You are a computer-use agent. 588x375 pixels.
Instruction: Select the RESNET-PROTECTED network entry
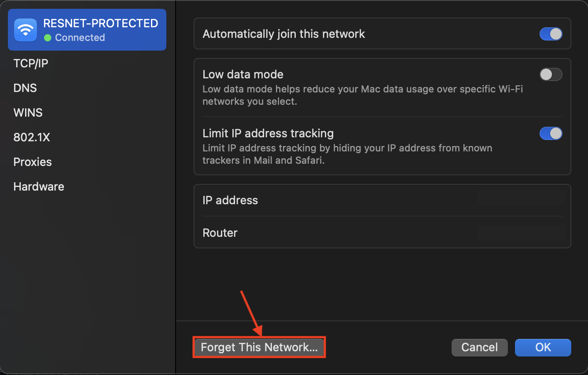87,30
